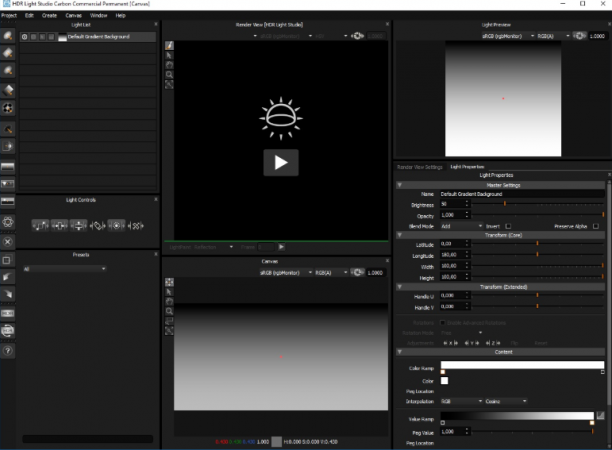
Task: Start rendering with the large play button
Action: [281, 162]
